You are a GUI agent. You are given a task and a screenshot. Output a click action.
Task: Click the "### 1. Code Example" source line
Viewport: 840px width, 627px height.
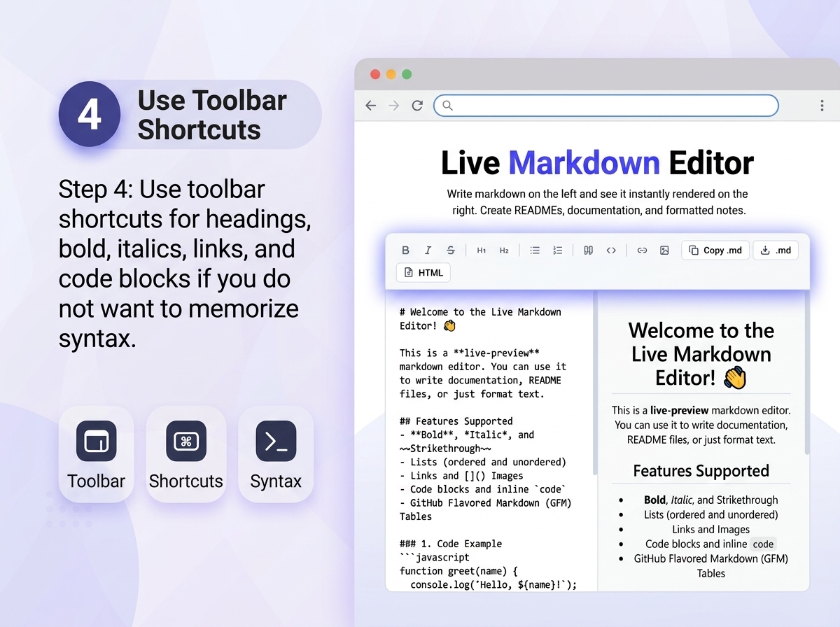coord(451,544)
